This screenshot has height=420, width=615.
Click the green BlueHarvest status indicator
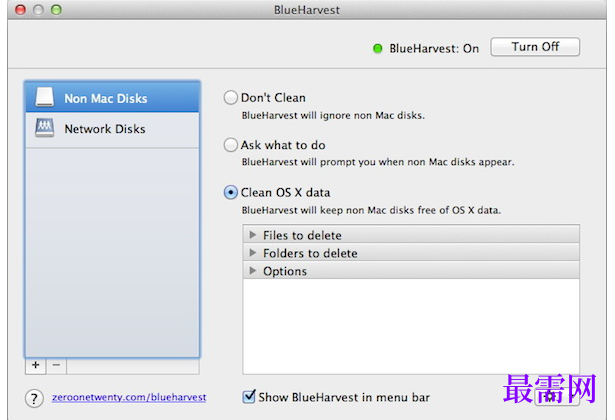click(377, 49)
